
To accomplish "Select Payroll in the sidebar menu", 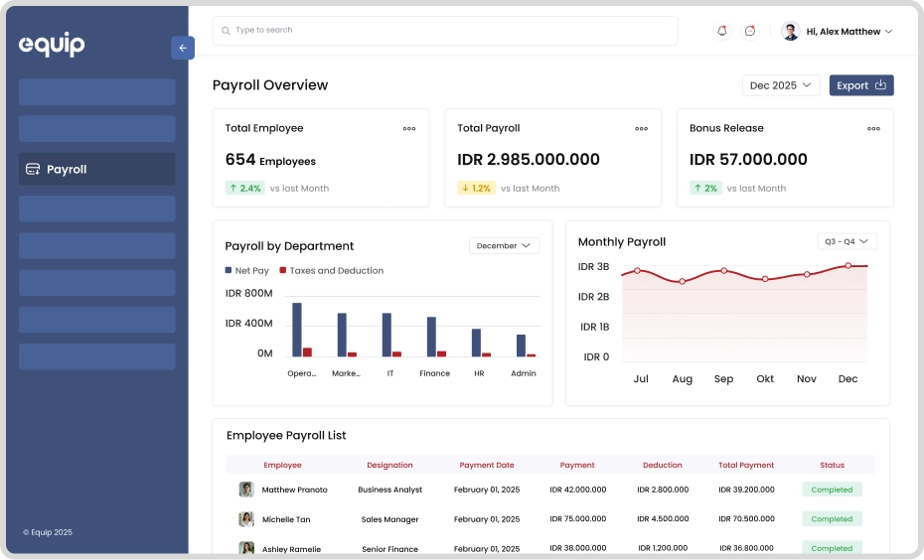I will 96,169.
